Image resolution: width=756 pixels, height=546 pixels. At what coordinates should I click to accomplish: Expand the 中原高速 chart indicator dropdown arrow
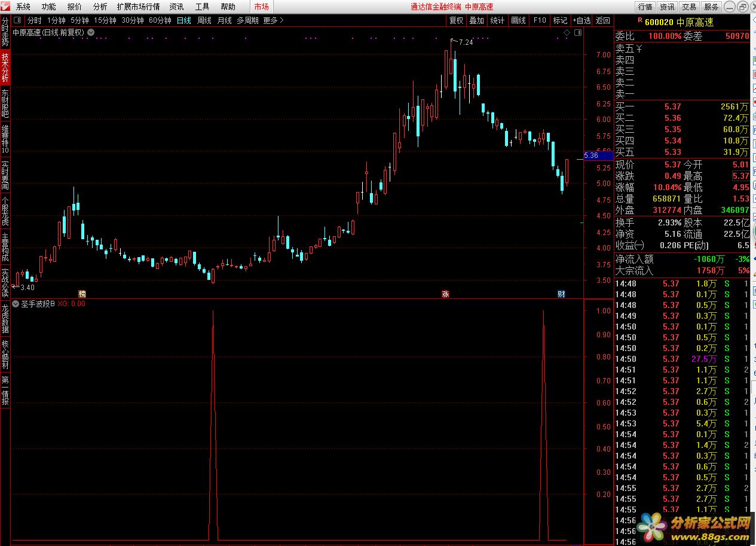91,32
